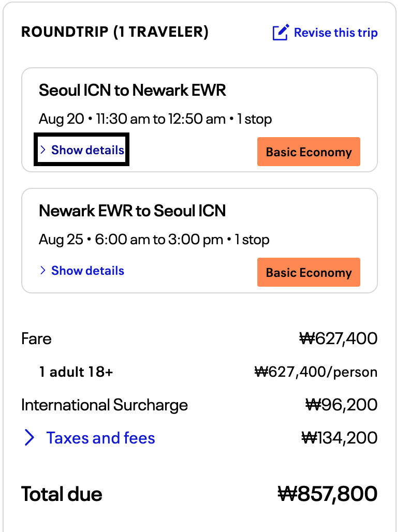Click the Aug 20 departure time line

pos(155,120)
